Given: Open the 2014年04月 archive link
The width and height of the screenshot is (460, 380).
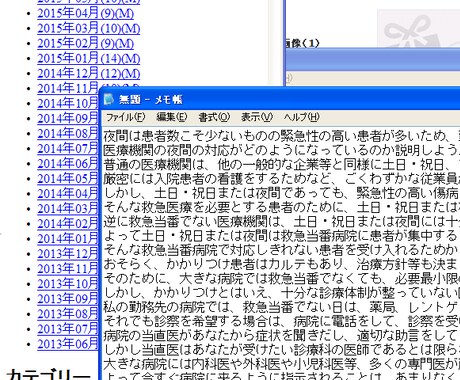Looking at the screenshot, I should pos(68,194).
